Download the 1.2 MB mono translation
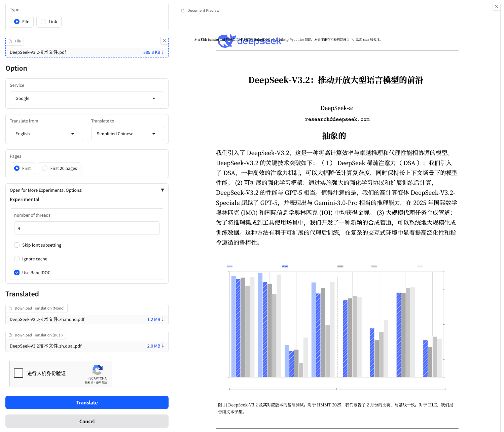Image resolution: width=504 pixels, height=432 pixels. (155, 319)
